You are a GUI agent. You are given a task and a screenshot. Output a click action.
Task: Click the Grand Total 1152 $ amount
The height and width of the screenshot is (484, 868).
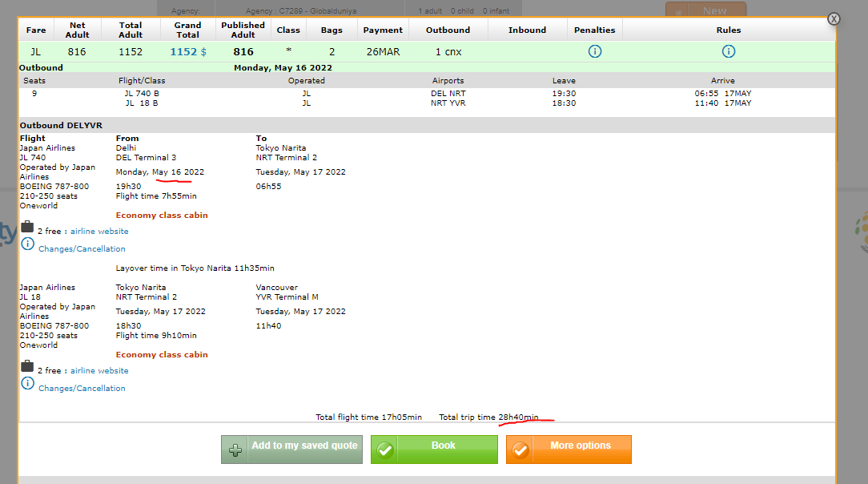pyautogui.click(x=187, y=52)
